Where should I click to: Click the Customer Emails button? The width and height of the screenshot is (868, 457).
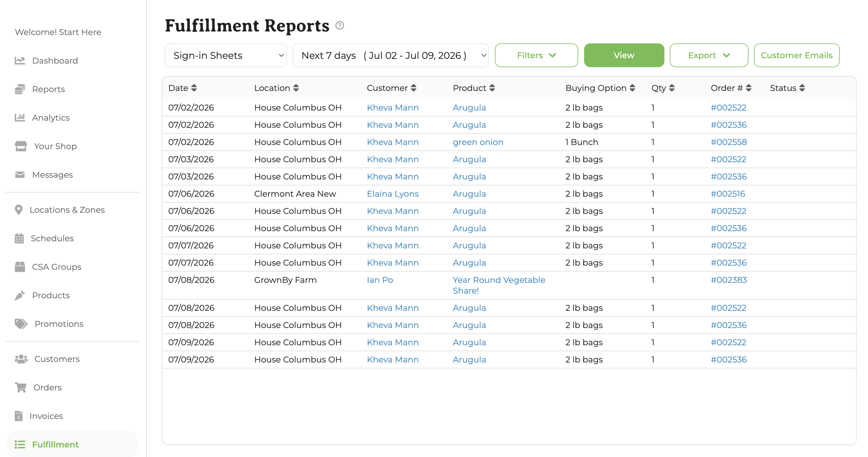(x=796, y=55)
